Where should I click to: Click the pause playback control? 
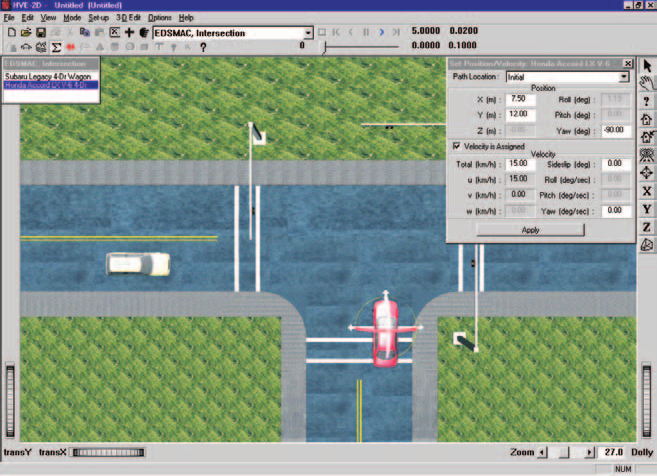tap(366, 32)
